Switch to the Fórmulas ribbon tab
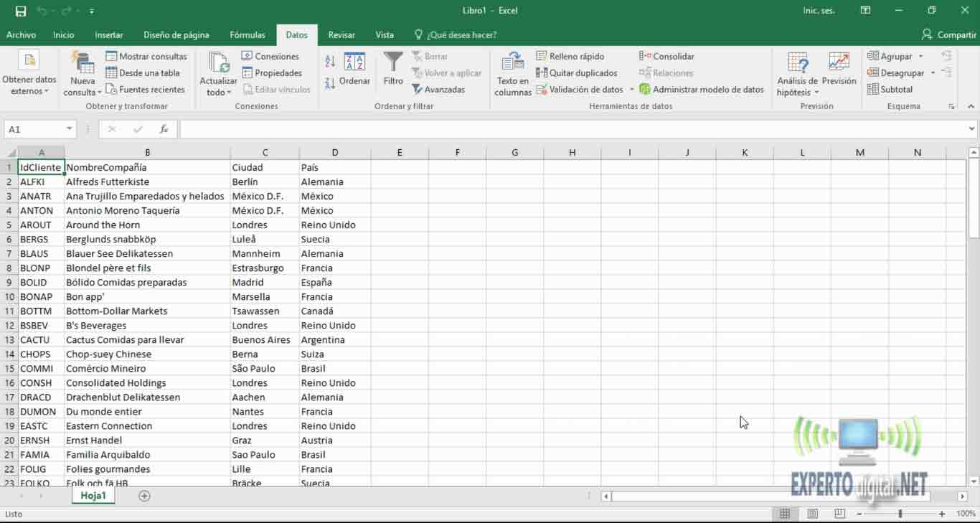Viewport: 980px width, 523px height. 247,34
